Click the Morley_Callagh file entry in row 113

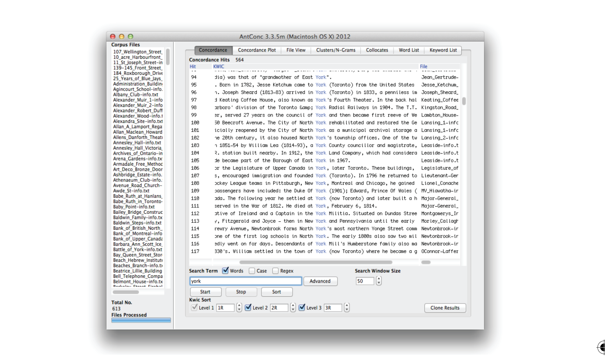pyautogui.click(x=440, y=221)
